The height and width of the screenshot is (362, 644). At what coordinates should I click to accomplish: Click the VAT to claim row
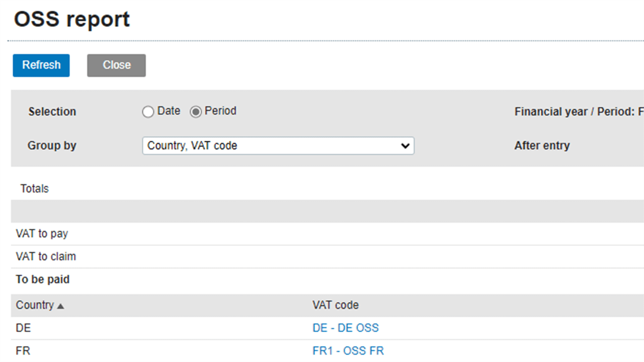point(46,256)
